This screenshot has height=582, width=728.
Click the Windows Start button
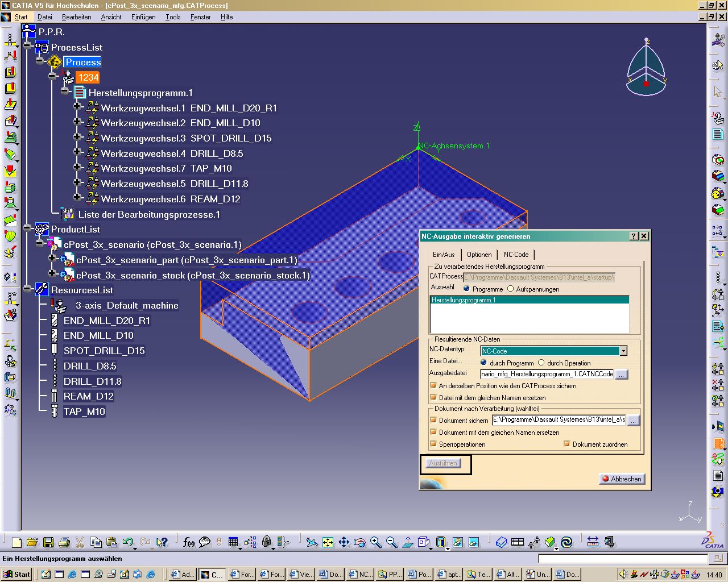pyautogui.click(x=16, y=574)
